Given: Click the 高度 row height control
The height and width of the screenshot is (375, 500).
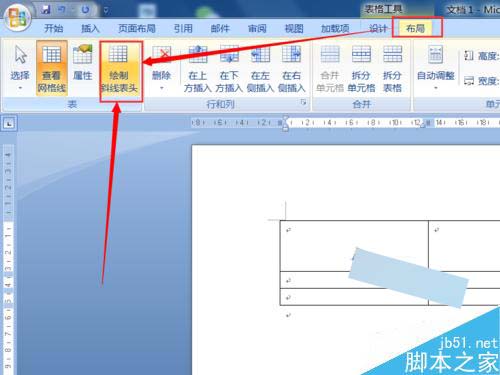Looking at the screenshot, I should click(x=481, y=56).
